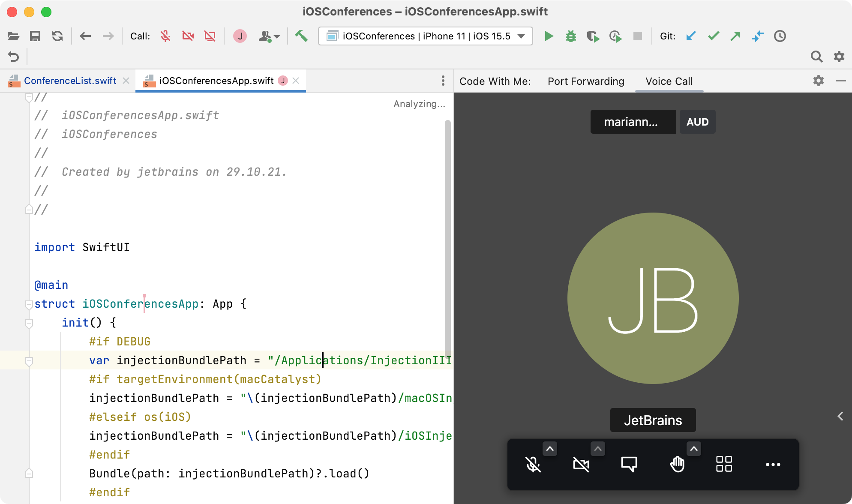Switch to Port Forwarding tab
Screen dimensions: 852x504
586,81
